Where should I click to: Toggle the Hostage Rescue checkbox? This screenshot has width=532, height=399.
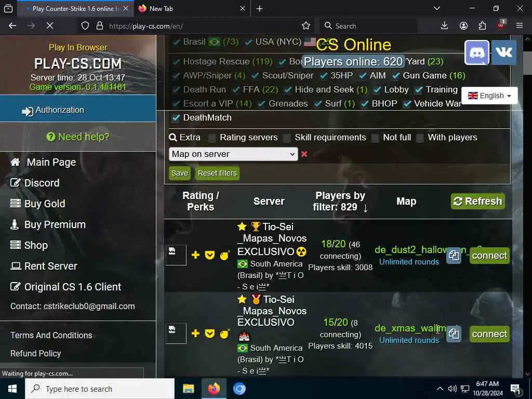[x=176, y=62]
